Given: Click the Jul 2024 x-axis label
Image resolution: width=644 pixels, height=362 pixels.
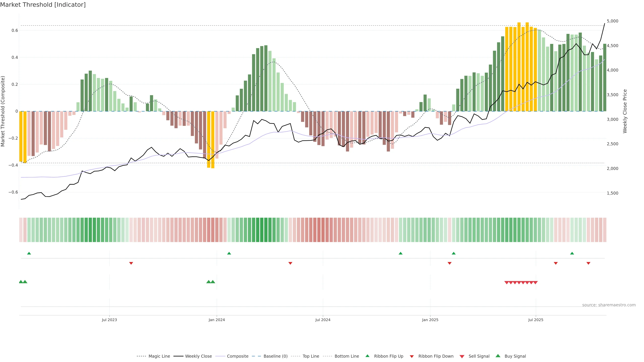Looking at the screenshot, I should point(323,320).
